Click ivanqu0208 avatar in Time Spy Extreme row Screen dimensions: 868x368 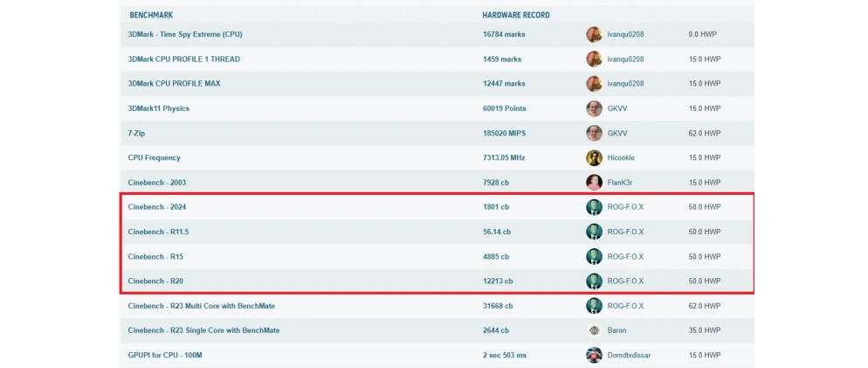pos(594,35)
